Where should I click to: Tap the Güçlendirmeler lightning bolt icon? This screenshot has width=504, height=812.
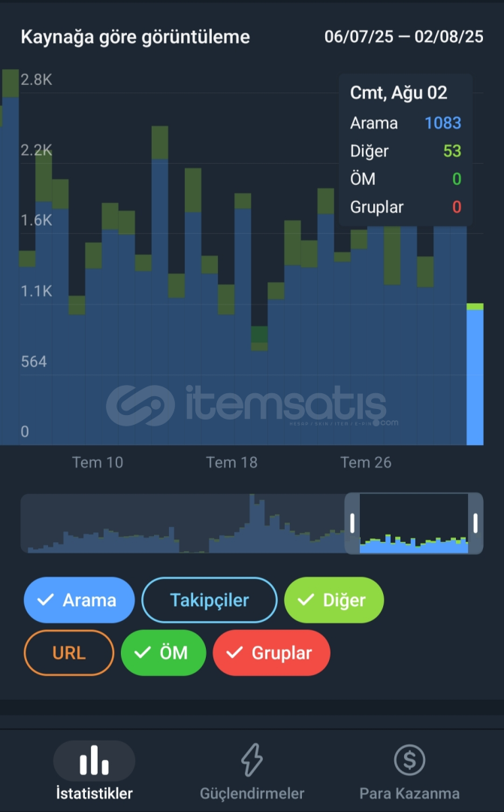pos(252,760)
